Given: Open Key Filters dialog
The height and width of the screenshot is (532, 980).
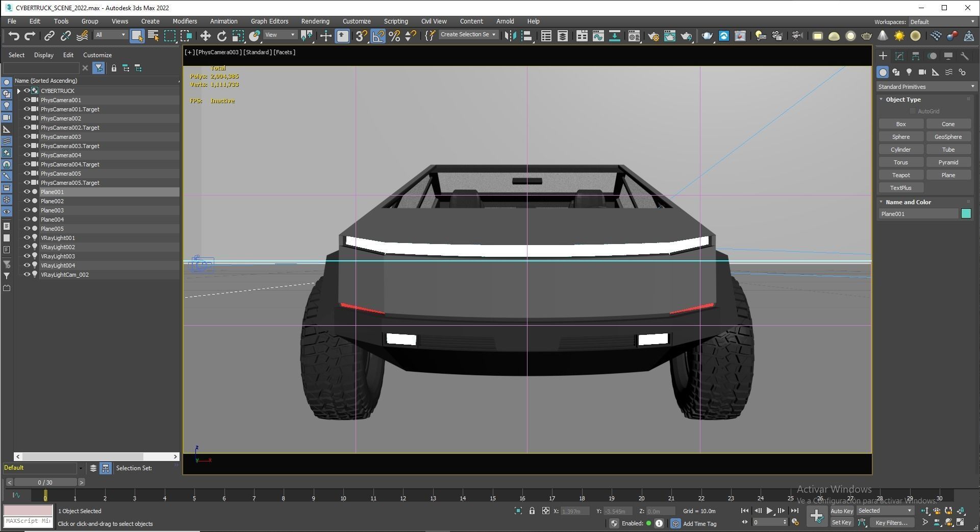Looking at the screenshot, I should coord(891,522).
